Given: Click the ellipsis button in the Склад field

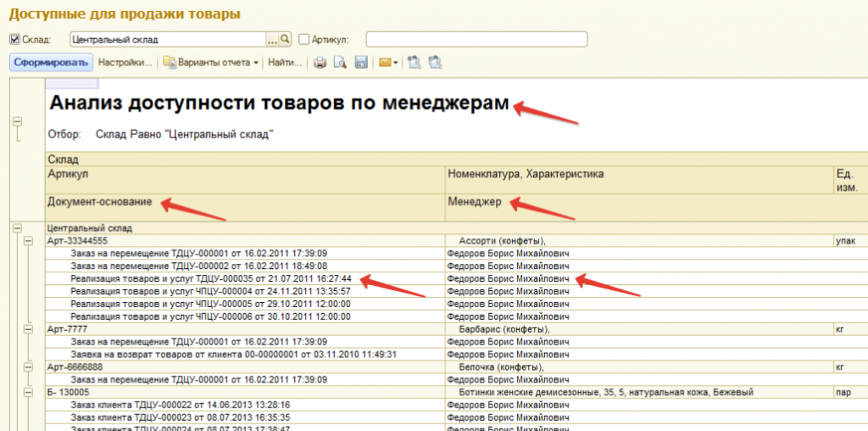Looking at the screenshot, I should point(272,39).
